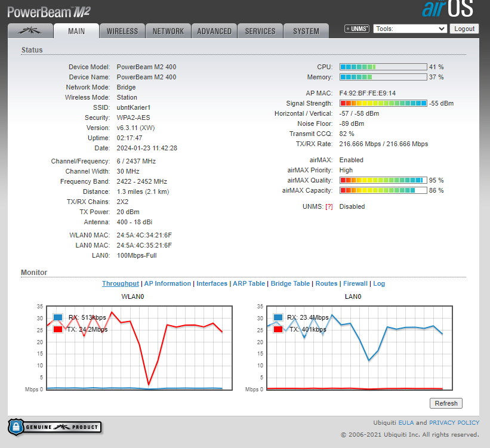Viewport: 490px width, 448px height.
Task: Open the Tools dropdown
Action: click(x=410, y=29)
